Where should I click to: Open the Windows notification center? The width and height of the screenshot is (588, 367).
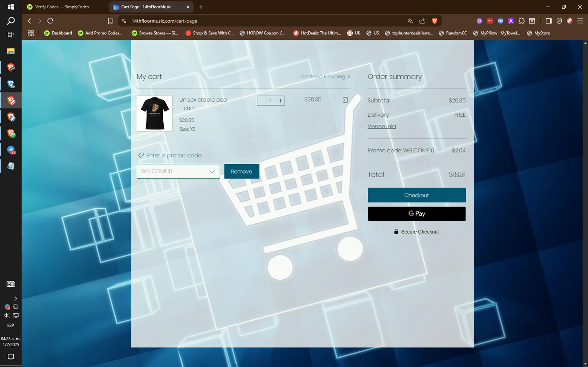pyautogui.click(x=11, y=357)
